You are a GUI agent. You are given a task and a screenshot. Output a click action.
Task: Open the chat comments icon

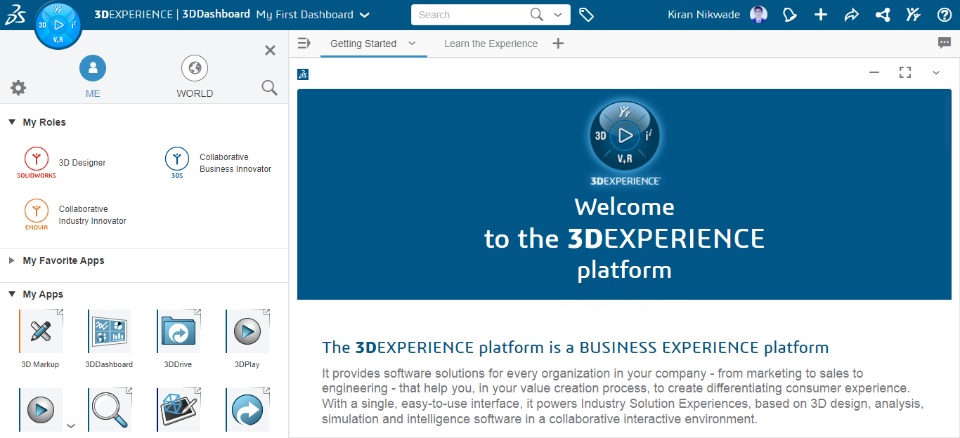tap(944, 43)
